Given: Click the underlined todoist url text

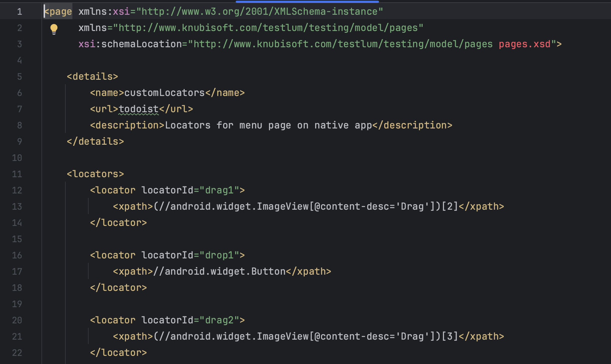Looking at the screenshot, I should point(139,109).
